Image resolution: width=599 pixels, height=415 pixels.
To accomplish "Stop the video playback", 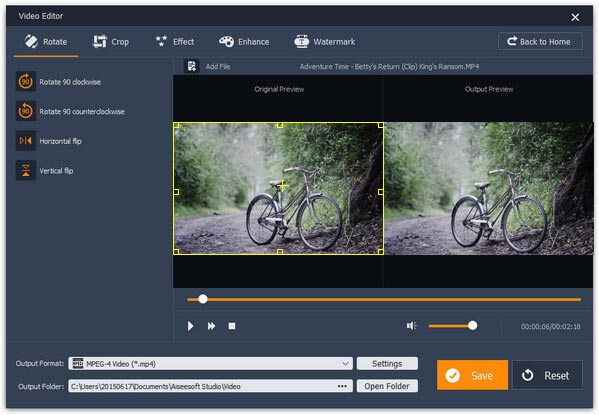I will point(232,326).
